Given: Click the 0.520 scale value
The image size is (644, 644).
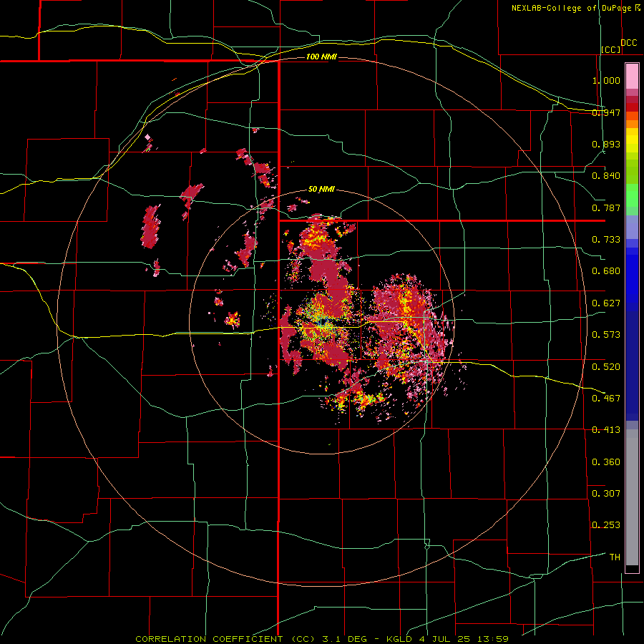Looking at the screenshot, I should [x=606, y=367].
